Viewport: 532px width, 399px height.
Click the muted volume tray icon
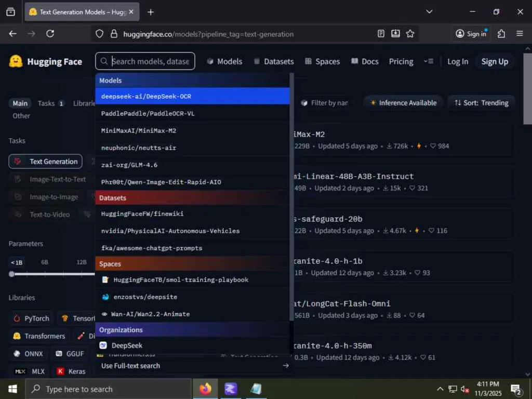[x=465, y=389]
